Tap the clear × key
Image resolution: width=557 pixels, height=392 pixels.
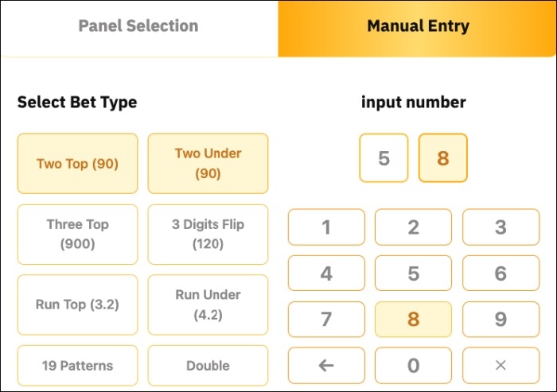pyautogui.click(x=501, y=366)
